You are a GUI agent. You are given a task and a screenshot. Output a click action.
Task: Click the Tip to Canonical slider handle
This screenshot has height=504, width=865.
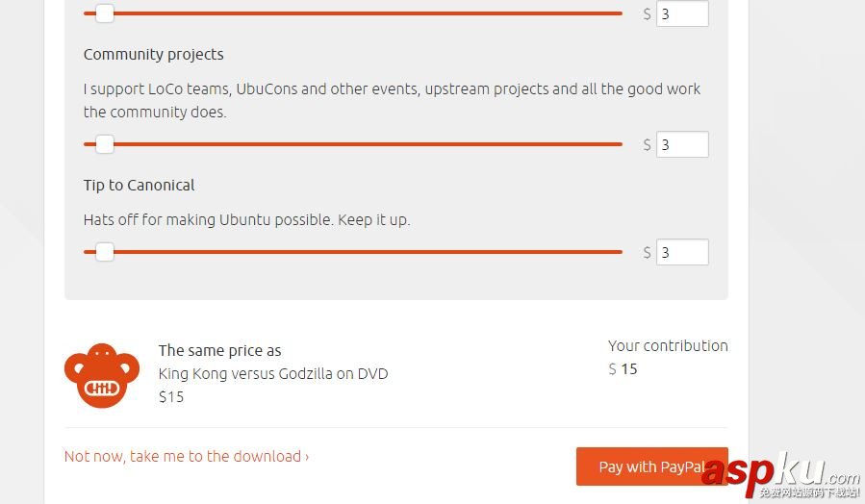[105, 253]
